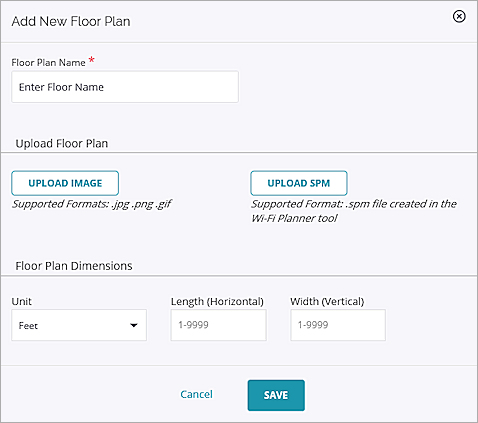Open the Unit dropdown showing Feet
The width and height of the screenshot is (478, 423).
[79, 325]
